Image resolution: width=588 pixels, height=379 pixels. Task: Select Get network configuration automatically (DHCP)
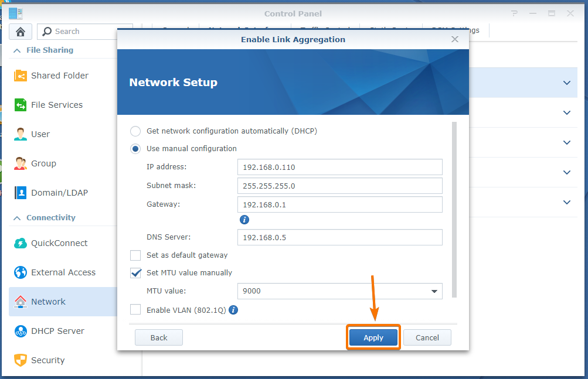135,131
